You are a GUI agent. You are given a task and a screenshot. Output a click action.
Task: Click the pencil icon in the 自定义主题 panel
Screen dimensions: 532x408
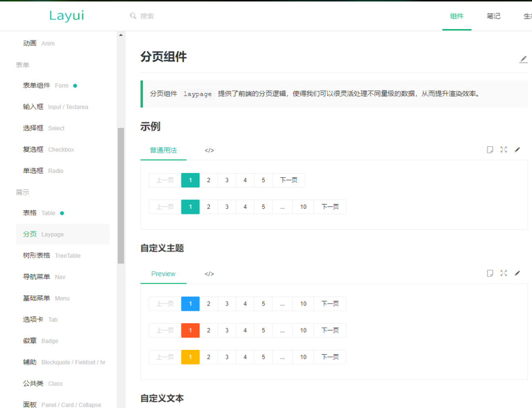(x=517, y=273)
